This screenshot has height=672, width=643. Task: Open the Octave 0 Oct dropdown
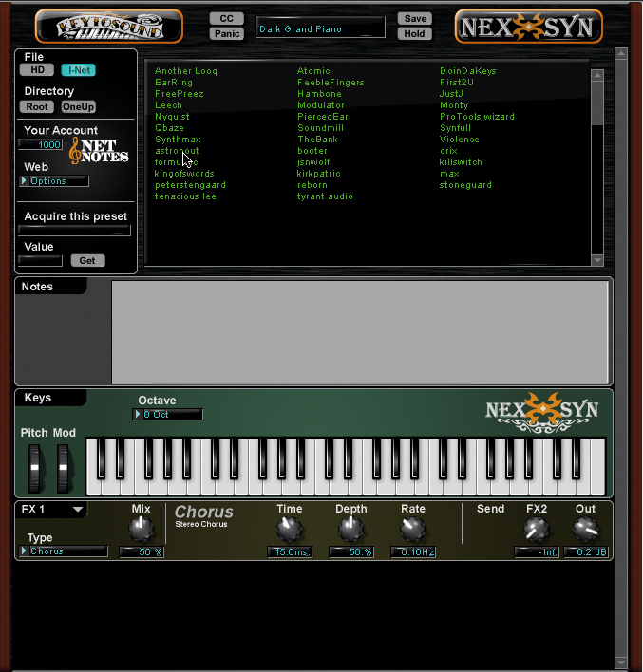168,415
